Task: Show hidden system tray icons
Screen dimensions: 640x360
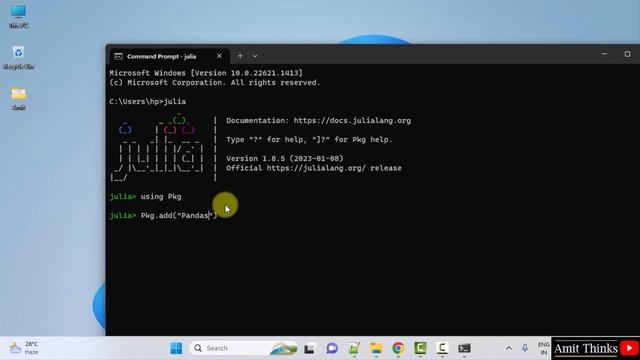Action: tap(509, 348)
